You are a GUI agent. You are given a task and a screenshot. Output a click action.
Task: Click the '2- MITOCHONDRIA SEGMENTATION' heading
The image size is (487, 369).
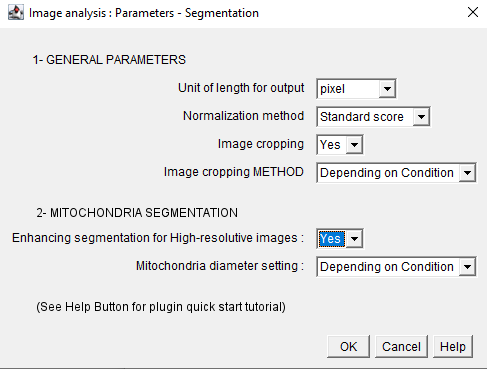[x=137, y=213]
